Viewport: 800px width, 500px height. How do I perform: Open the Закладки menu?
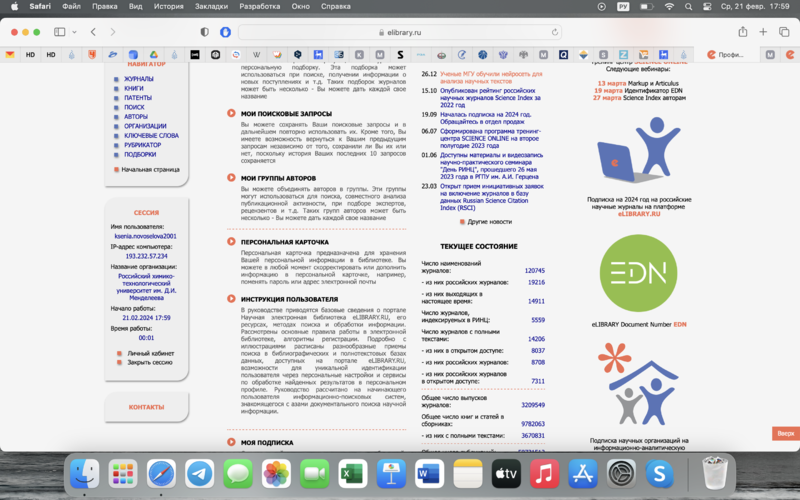point(211,6)
